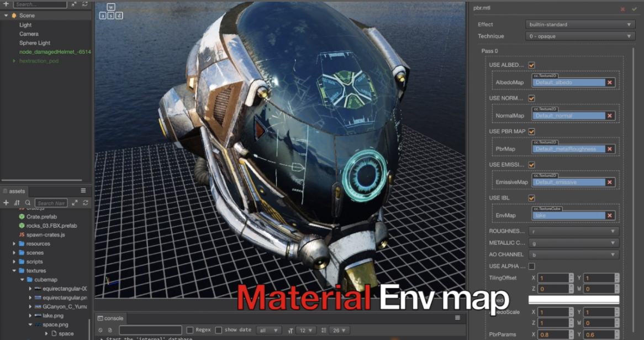Enable the USE ALPHA checkbox
This screenshot has width=644, height=340.
tap(531, 266)
